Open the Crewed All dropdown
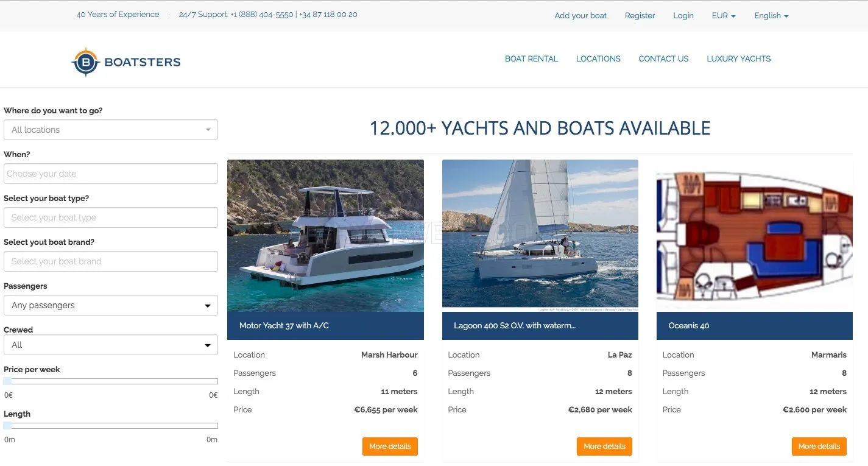868x466 pixels. point(111,345)
